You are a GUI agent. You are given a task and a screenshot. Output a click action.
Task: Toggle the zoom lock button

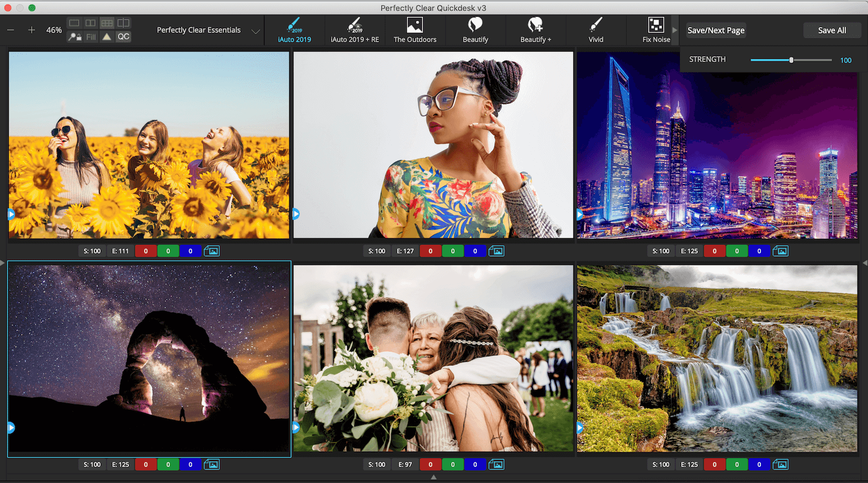pos(75,37)
